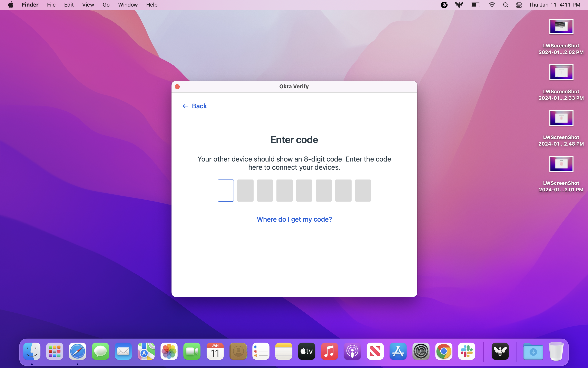Focus the first code digit box
Screen dimensions: 588x368
click(226, 191)
